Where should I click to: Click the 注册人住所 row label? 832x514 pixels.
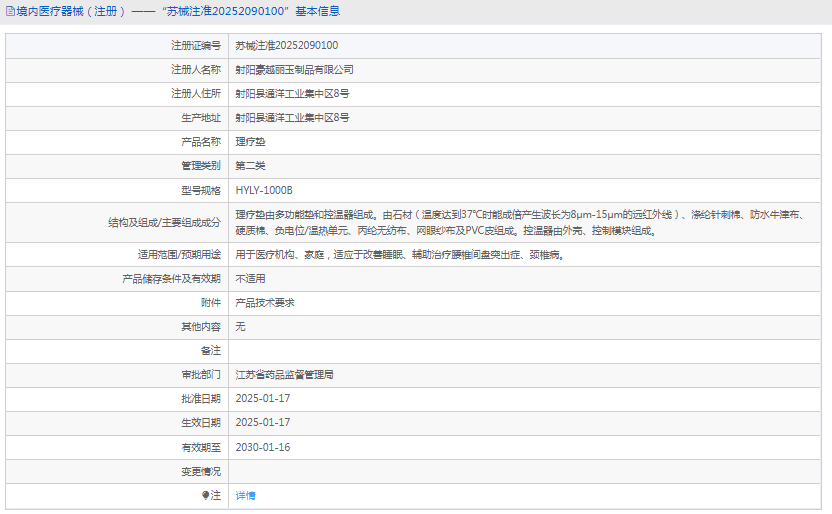click(196, 94)
